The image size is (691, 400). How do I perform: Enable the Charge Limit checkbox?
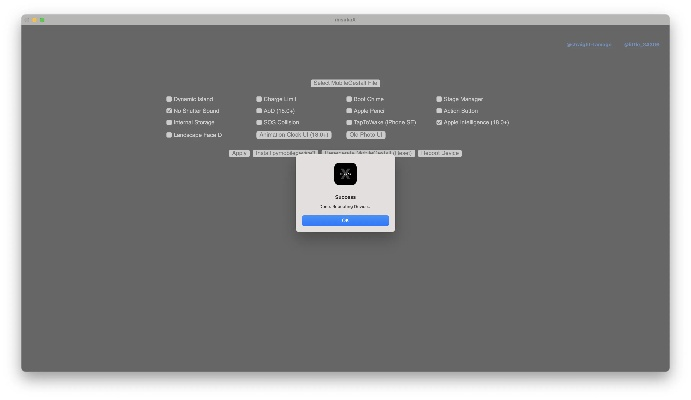(259, 99)
